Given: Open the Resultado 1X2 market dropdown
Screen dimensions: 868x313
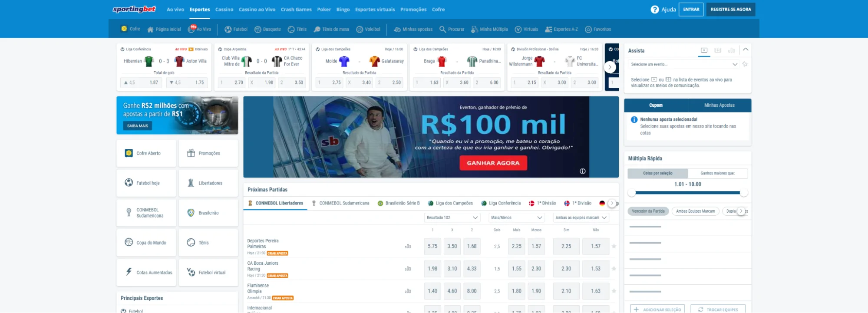Looking at the screenshot, I should [452, 217].
